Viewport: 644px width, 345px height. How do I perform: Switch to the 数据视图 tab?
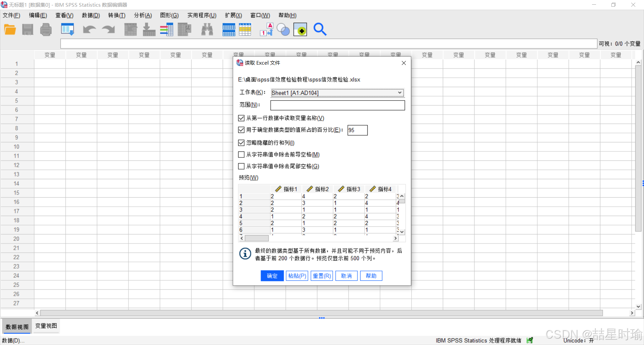17,327
